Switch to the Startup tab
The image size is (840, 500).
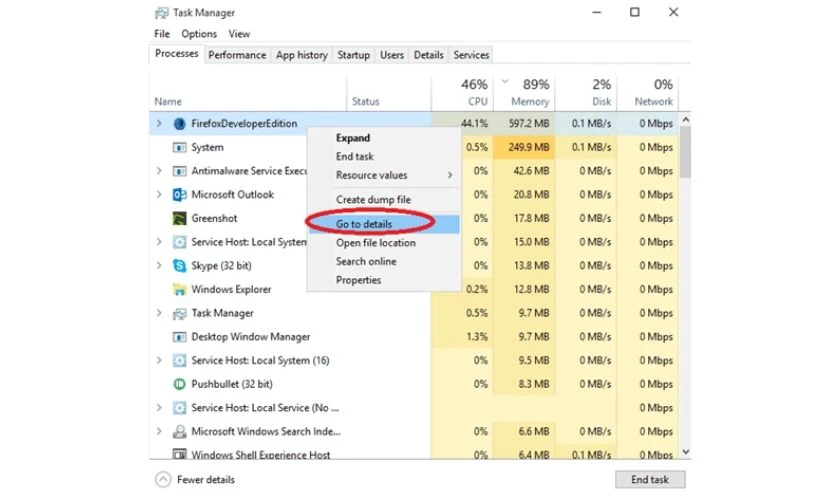tap(354, 55)
